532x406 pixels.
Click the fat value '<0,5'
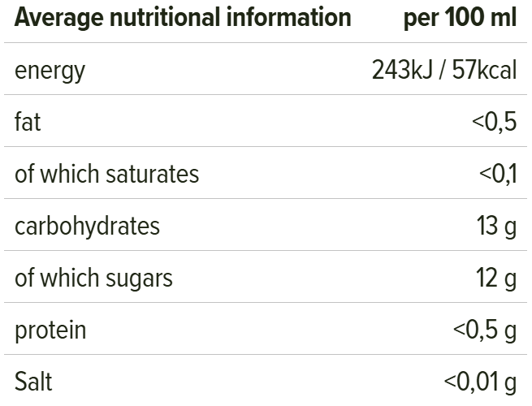click(494, 122)
